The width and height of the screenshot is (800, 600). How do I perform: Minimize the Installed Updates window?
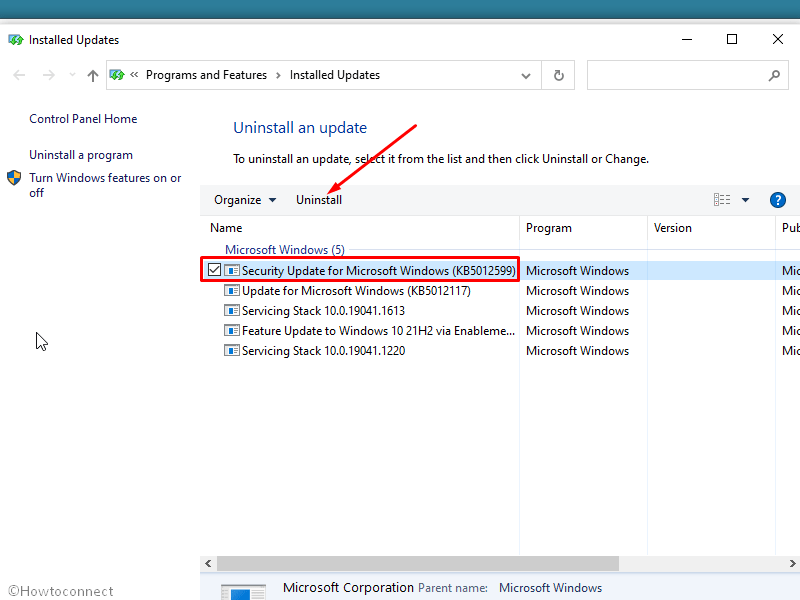pos(687,39)
